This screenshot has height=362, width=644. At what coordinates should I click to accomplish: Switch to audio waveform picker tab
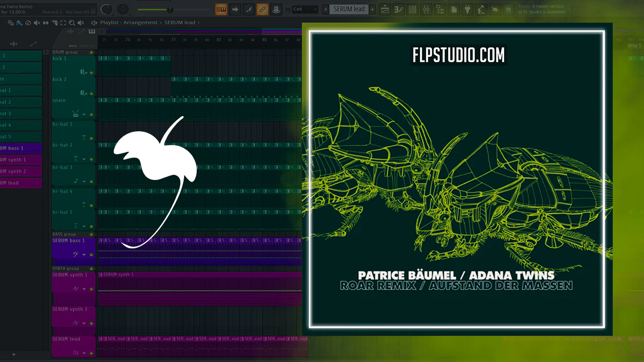tap(14, 44)
